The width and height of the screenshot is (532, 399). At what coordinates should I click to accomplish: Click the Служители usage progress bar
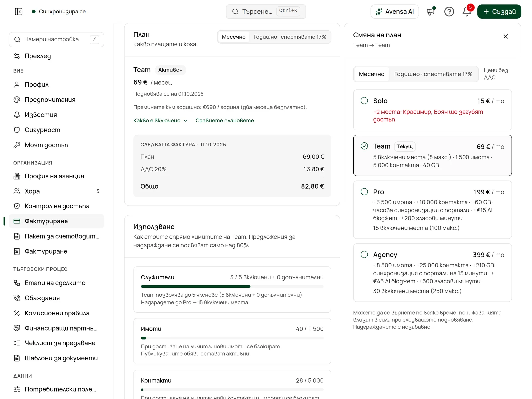[x=232, y=286]
